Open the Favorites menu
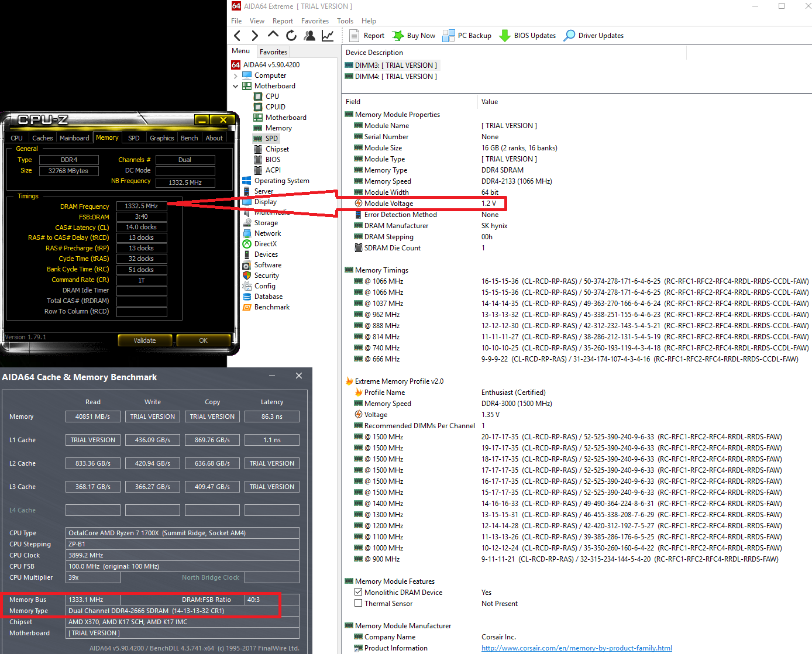 pyautogui.click(x=315, y=20)
